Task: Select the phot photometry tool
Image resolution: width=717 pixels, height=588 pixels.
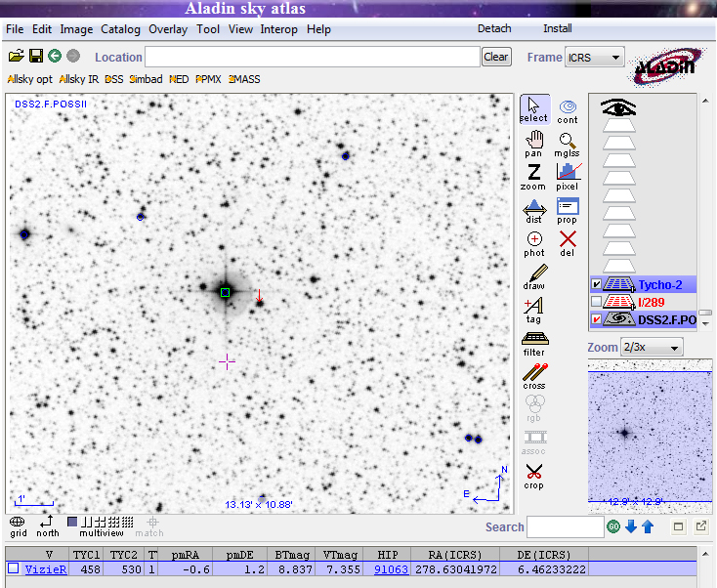Action: [x=534, y=244]
